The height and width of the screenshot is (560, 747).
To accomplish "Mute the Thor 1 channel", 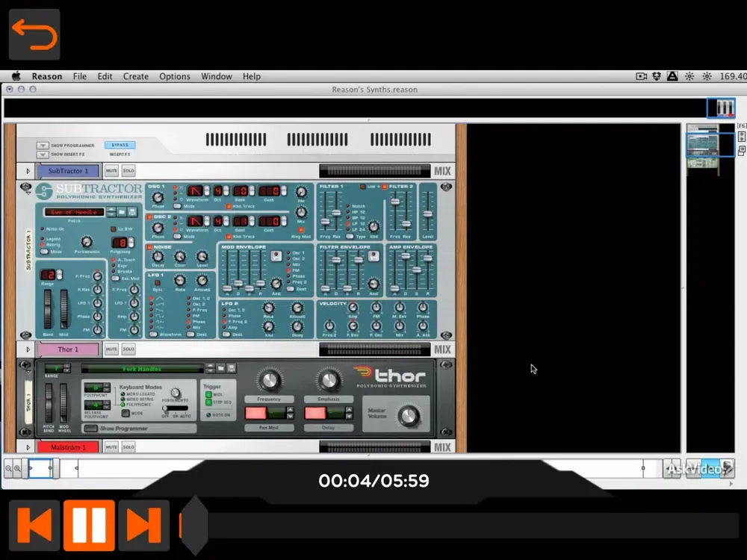I will [111, 349].
